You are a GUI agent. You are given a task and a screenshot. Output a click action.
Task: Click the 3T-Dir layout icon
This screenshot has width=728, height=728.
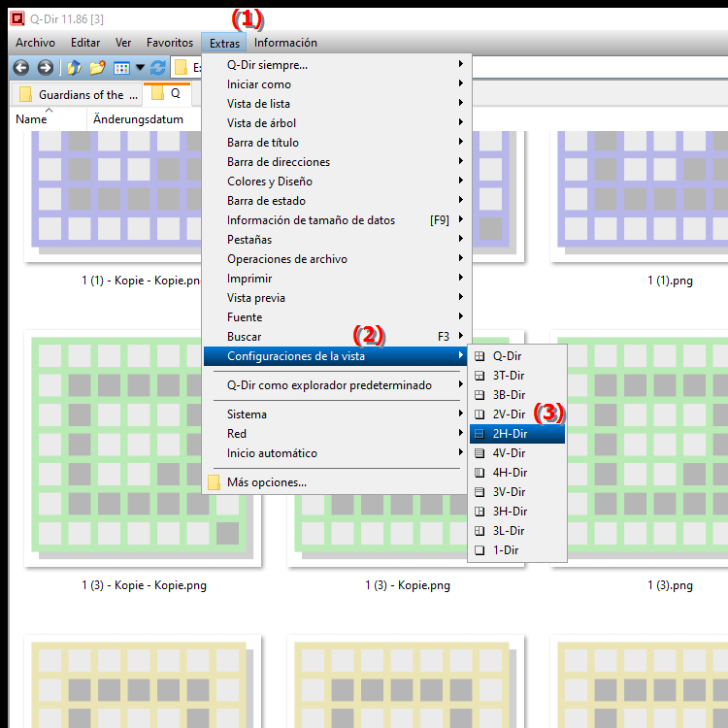click(x=480, y=376)
